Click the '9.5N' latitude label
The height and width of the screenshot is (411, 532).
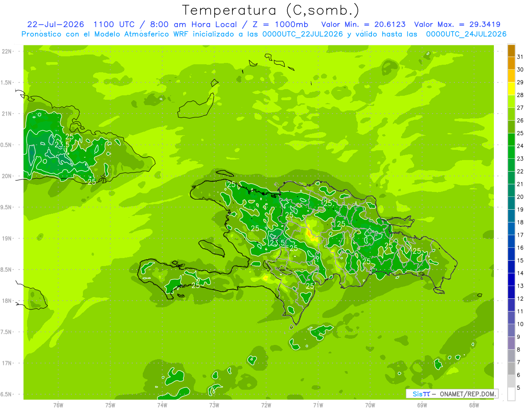coord(7,207)
